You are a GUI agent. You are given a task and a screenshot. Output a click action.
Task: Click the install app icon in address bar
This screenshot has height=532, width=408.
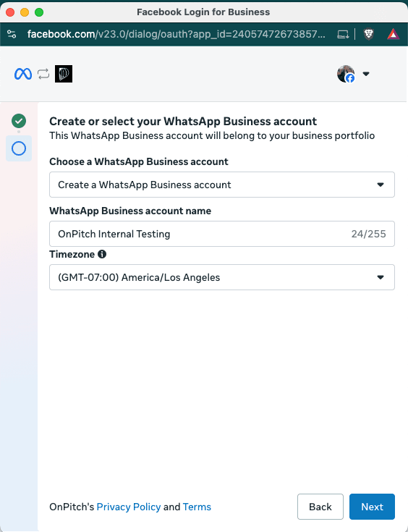343,34
